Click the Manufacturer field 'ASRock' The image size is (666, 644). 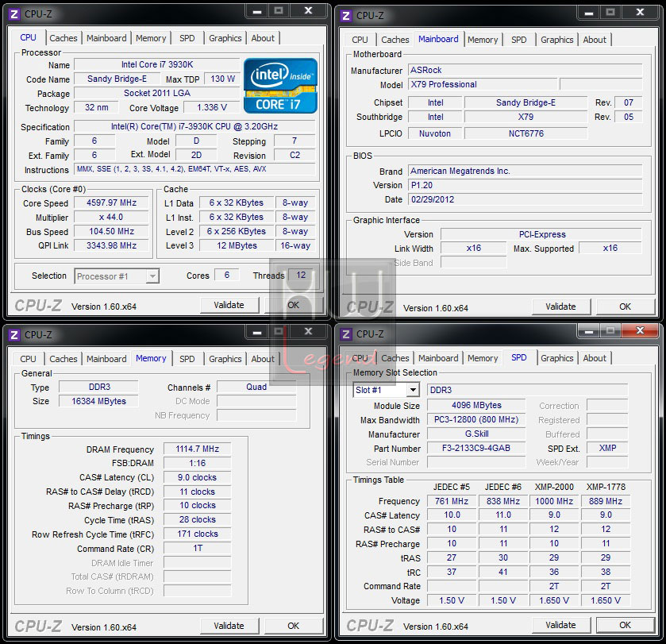tap(525, 70)
